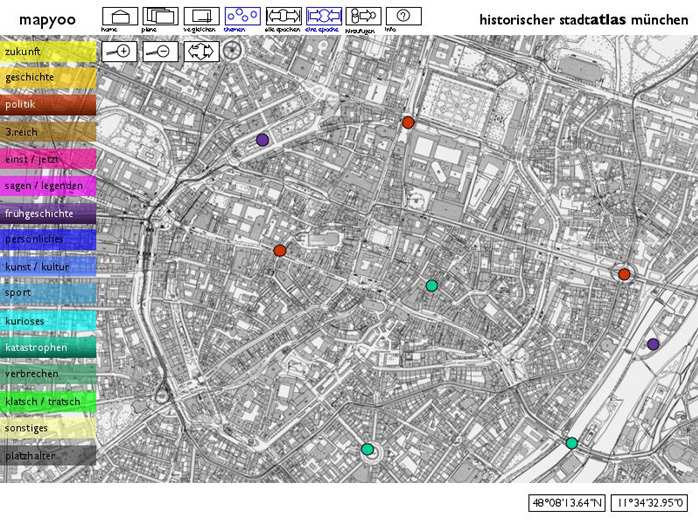The image size is (698, 524).
Task: Toggle the politik category filter
Action: [48, 105]
